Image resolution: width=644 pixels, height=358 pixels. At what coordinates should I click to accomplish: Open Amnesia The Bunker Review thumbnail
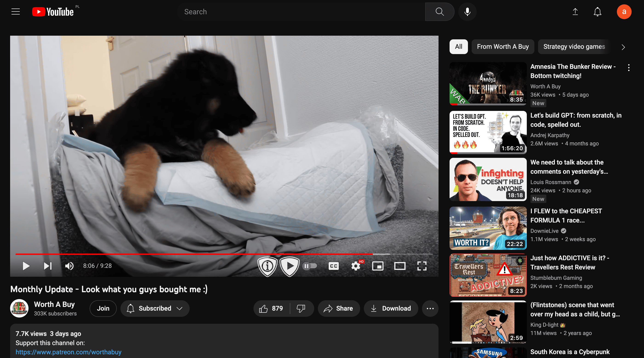point(488,84)
